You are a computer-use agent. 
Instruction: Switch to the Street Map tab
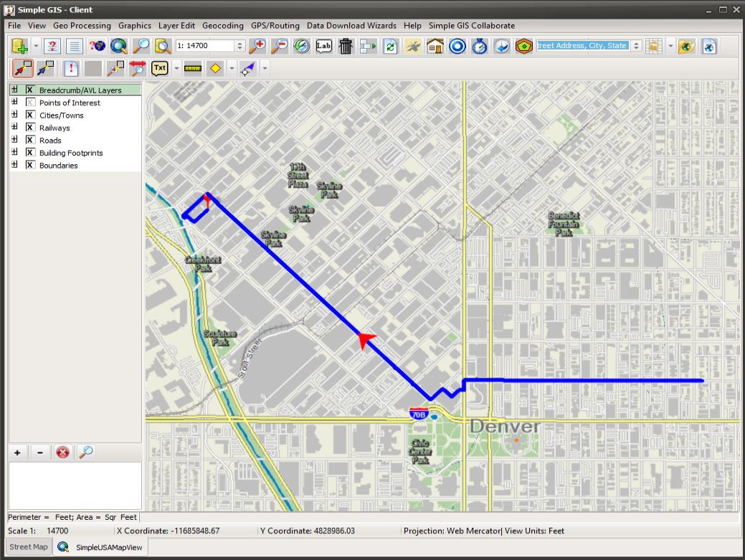pyautogui.click(x=28, y=546)
